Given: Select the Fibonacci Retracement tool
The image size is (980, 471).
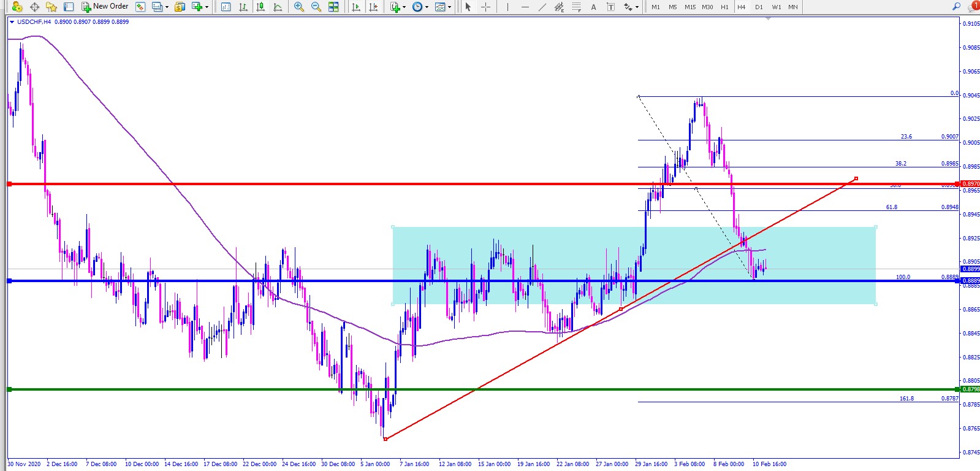Looking at the screenshot, I should pyautogui.click(x=576, y=7).
